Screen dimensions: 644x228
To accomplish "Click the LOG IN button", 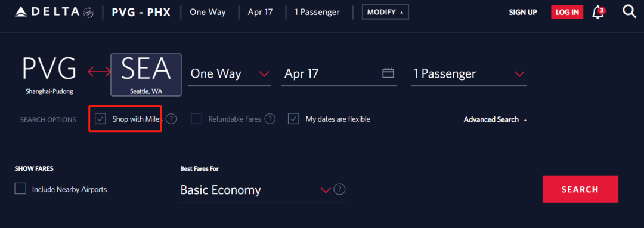I will tap(567, 13).
